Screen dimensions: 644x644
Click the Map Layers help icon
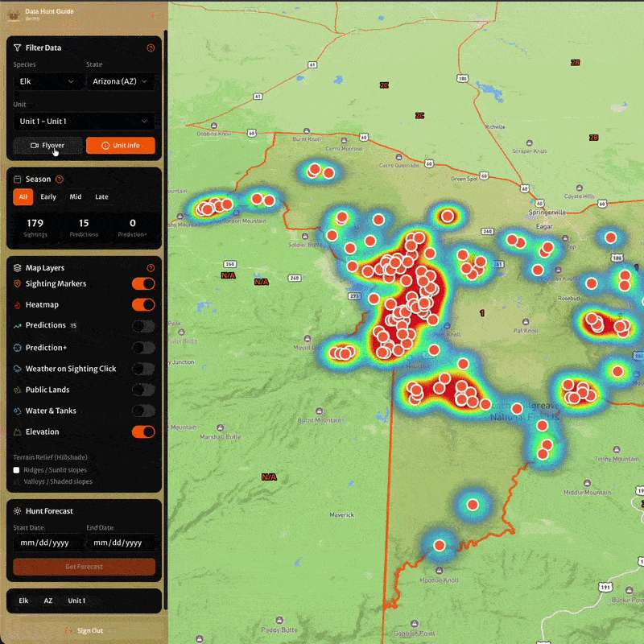tap(151, 268)
